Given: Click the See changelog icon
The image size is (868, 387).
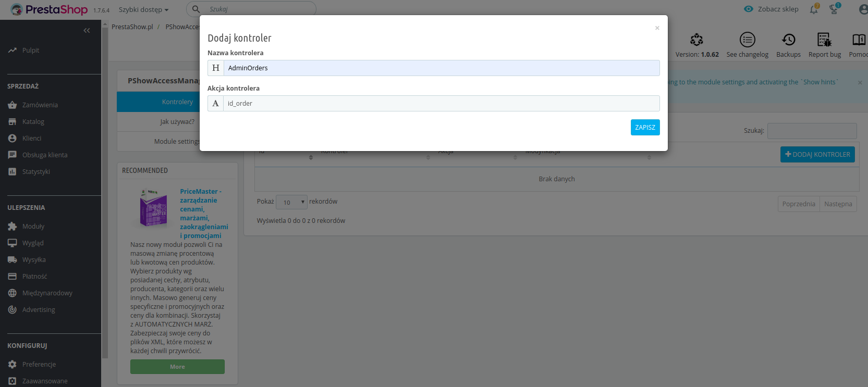Looking at the screenshot, I should pyautogui.click(x=747, y=40).
